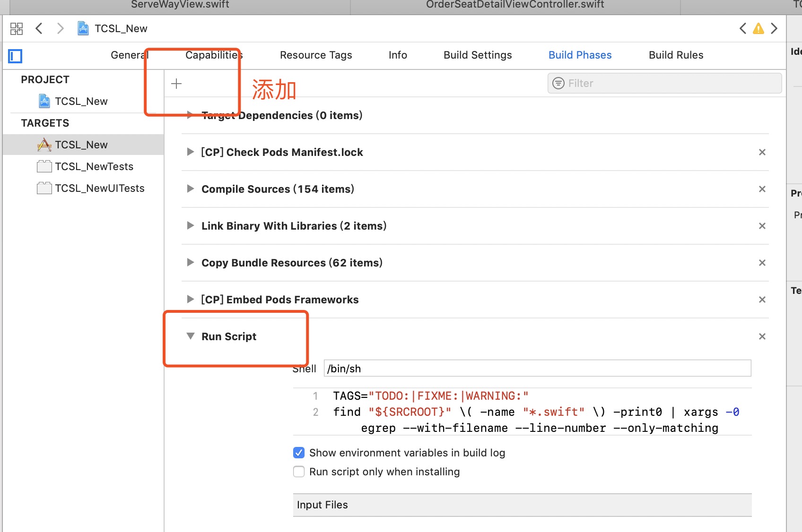Select the TCSL_New app target icon
802x532 pixels.
[44, 145]
